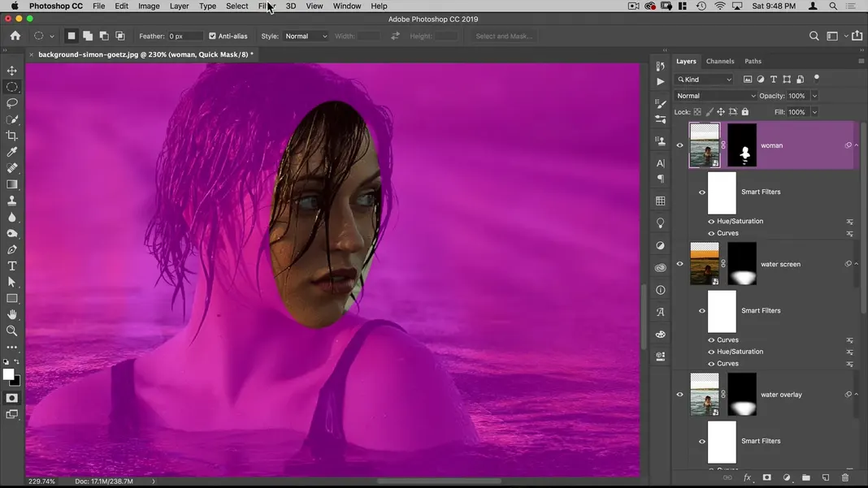
Task: Select the Crop tool
Action: click(x=11, y=136)
